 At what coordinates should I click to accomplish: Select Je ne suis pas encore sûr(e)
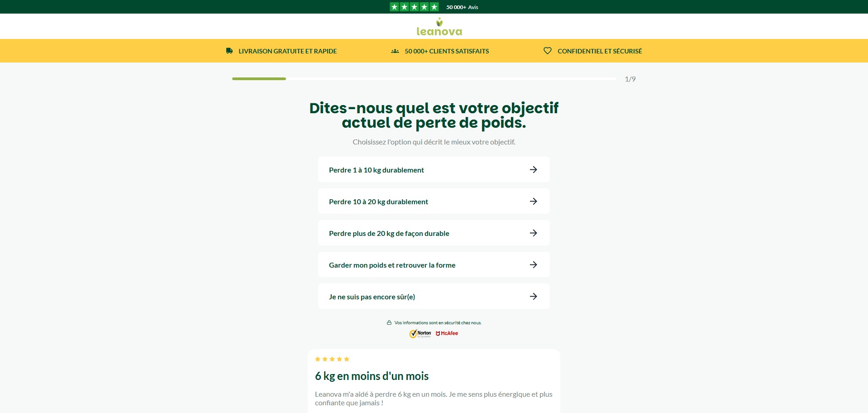pyautogui.click(x=372, y=297)
